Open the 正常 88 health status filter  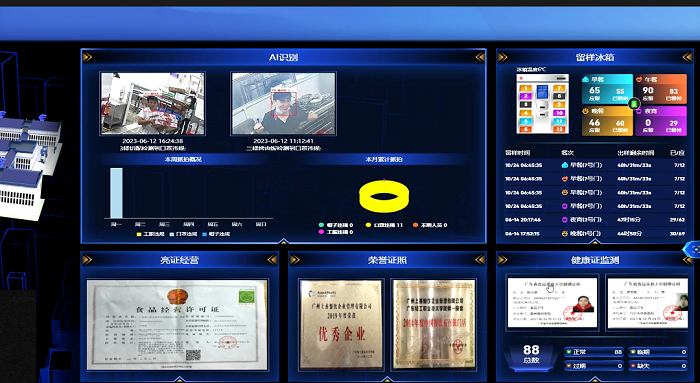(594, 352)
